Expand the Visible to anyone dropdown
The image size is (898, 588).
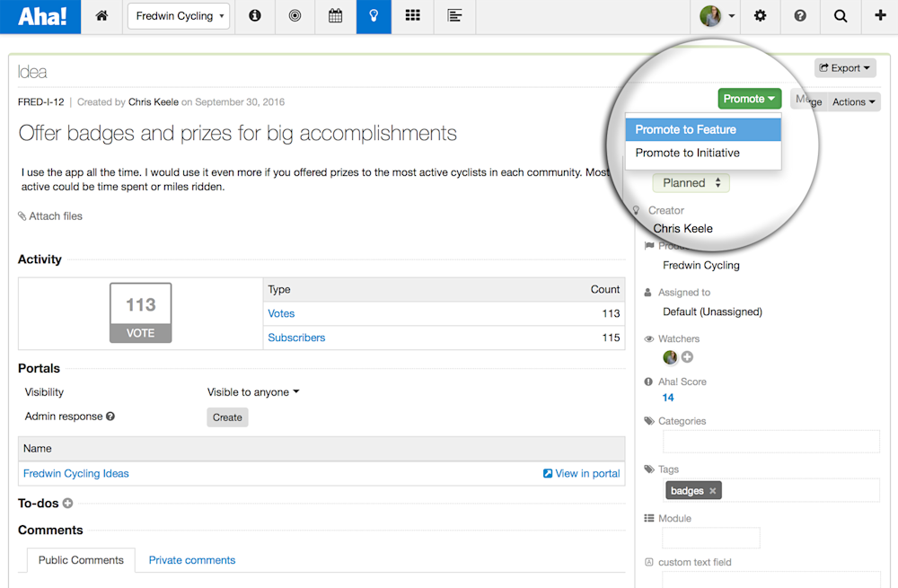pos(253,392)
